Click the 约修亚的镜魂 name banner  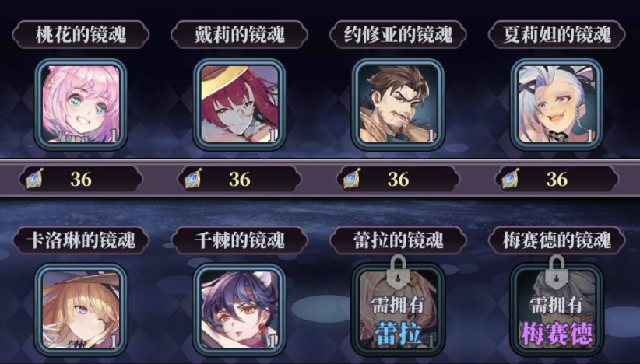pyautogui.click(x=398, y=35)
